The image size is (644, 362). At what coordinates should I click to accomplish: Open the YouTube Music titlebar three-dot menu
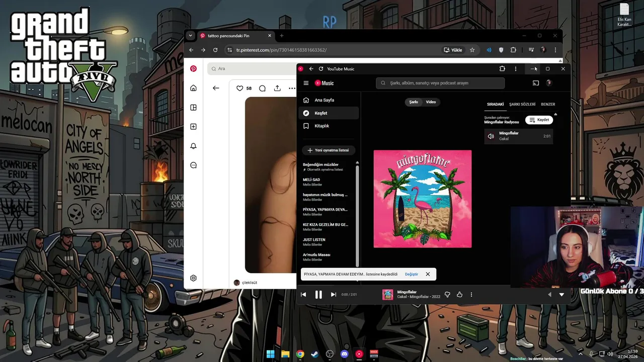tap(515, 69)
